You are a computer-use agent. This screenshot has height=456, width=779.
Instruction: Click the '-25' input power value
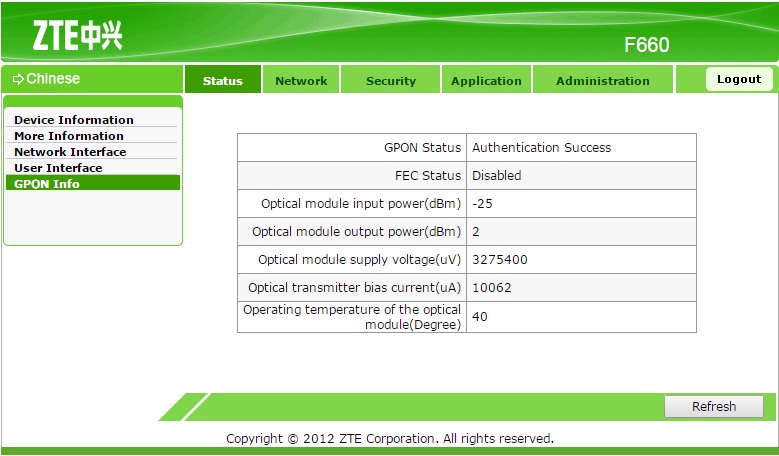click(x=482, y=204)
